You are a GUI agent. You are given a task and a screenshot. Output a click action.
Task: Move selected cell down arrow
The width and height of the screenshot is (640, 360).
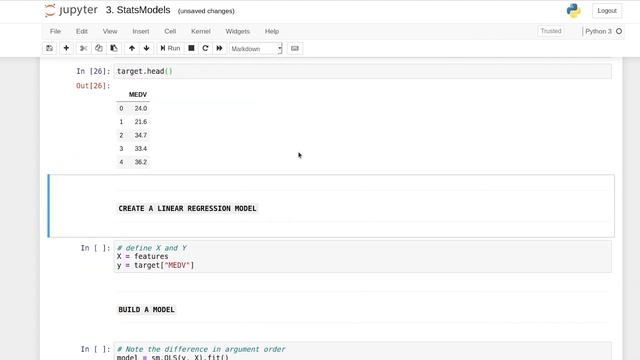click(147, 49)
